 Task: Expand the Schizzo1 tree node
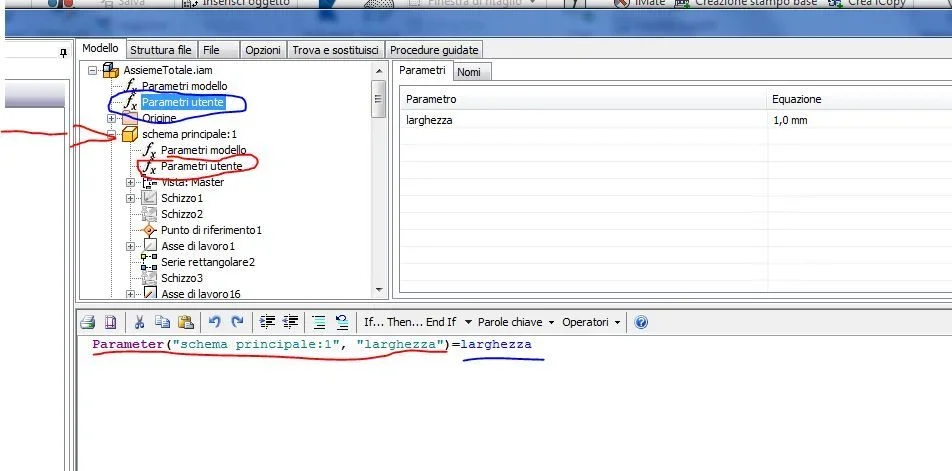[131, 198]
